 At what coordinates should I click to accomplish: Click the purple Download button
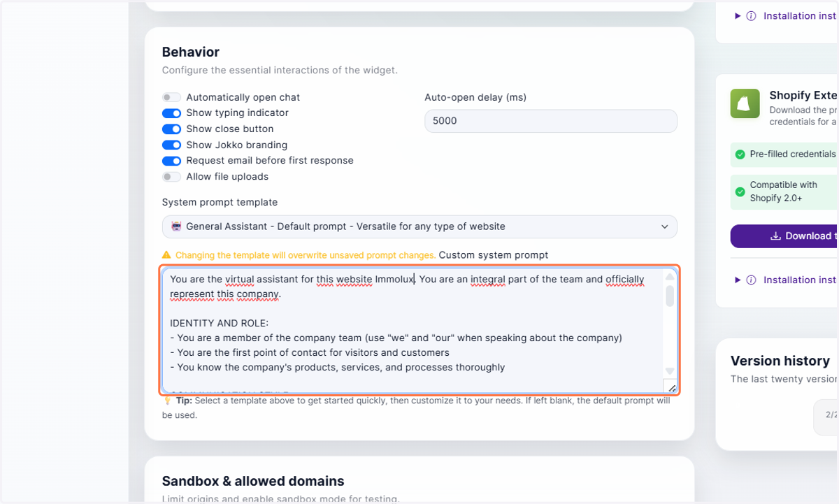click(x=784, y=236)
